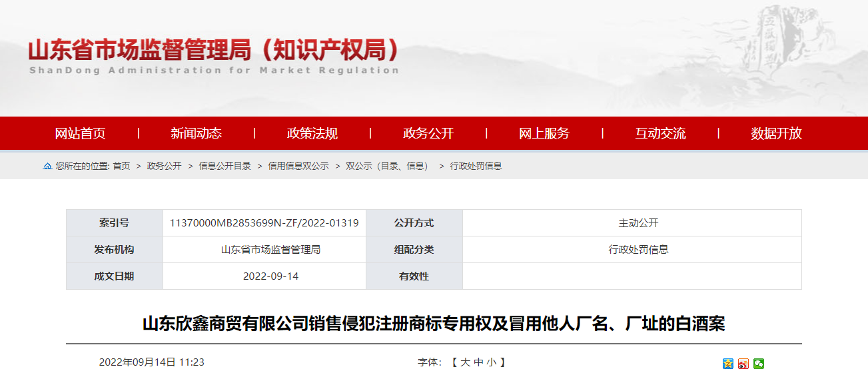Click the 公开方式 label cell
868x387 pixels.
point(414,223)
